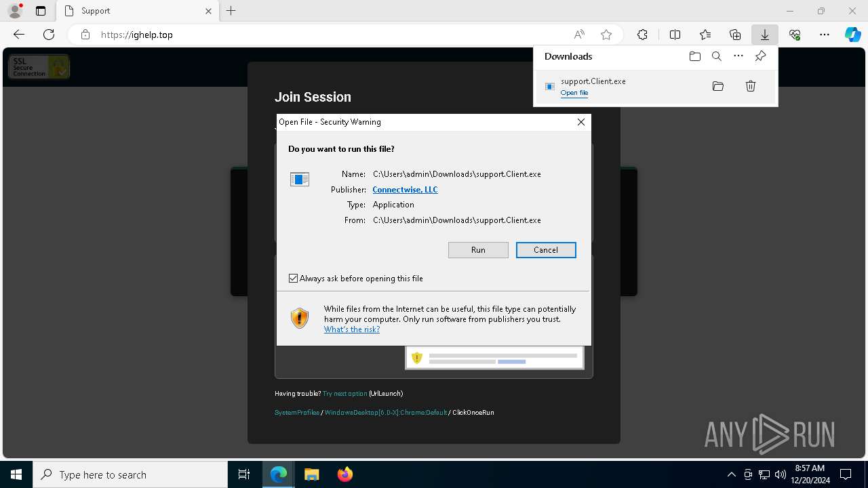The image size is (868, 488).
Task: Open the Extensions puzzle icon
Action: click(x=642, y=35)
